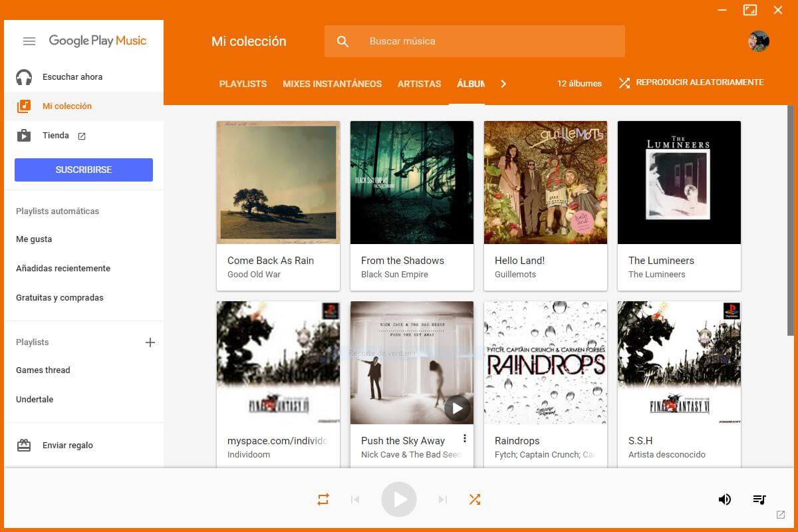Open From the Shadows album cover
This screenshot has width=798, height=532.
click(412, 183)
